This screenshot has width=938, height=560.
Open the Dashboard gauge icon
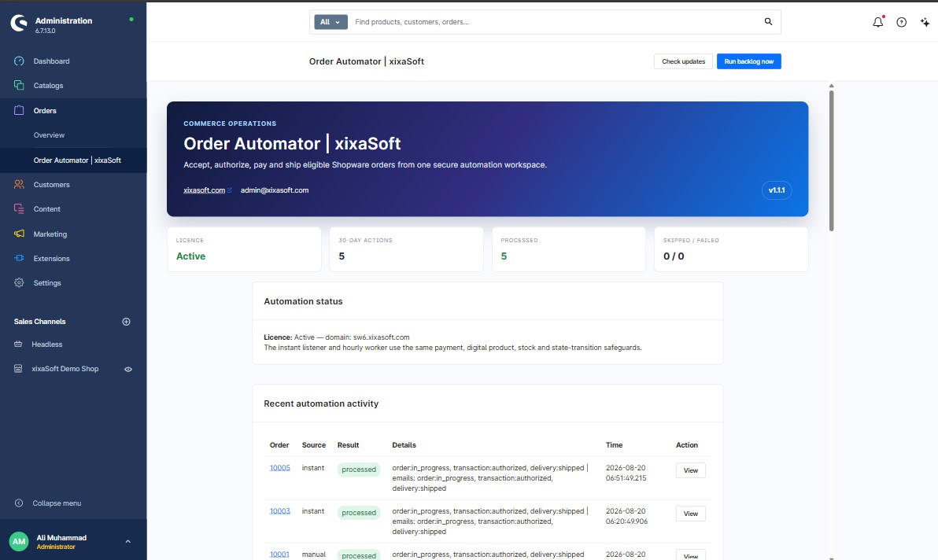click(x=19, y=61)
